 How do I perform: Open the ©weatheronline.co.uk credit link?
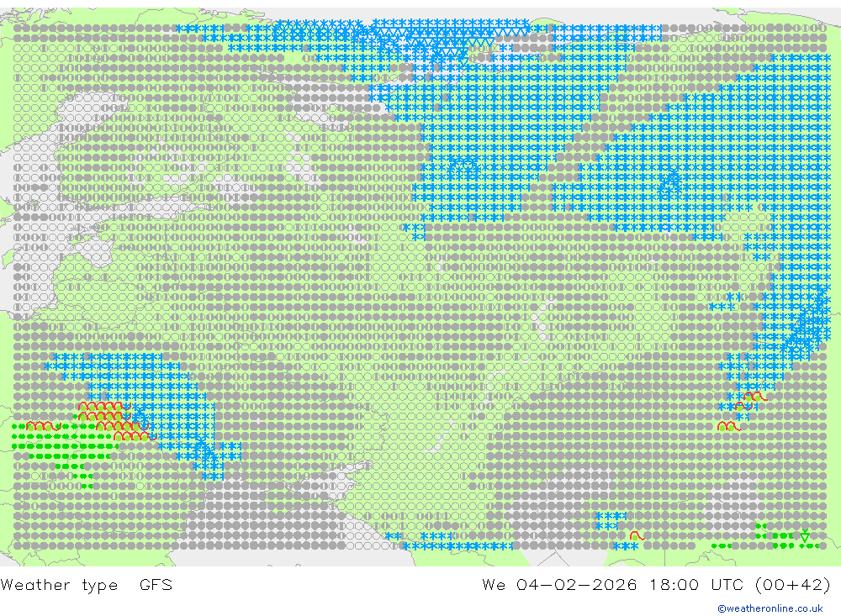coord(770,608)
